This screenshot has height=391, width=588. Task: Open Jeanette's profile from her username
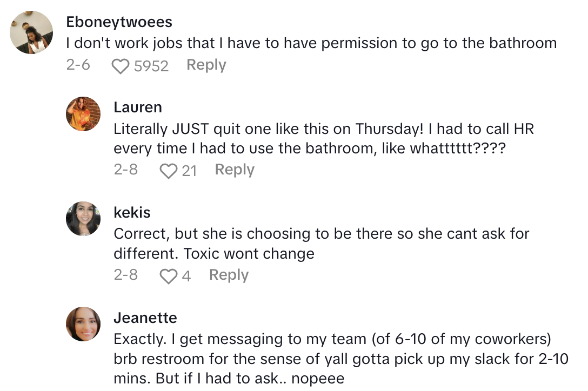(145, 319)
